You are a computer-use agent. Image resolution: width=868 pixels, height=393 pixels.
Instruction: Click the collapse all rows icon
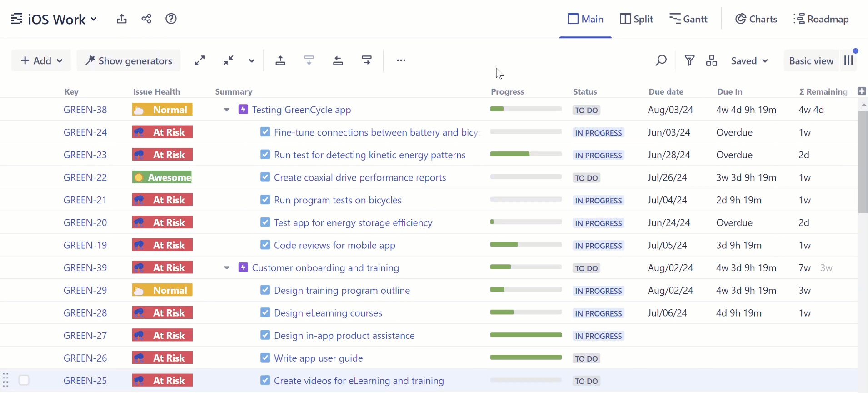click(x=228, y=60)
